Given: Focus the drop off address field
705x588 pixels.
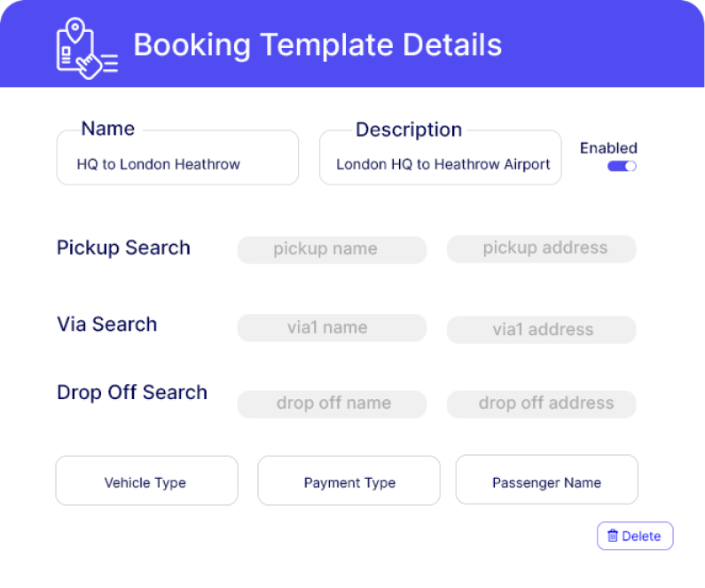Looking at the screenshot, I should [x=541, y=404].
